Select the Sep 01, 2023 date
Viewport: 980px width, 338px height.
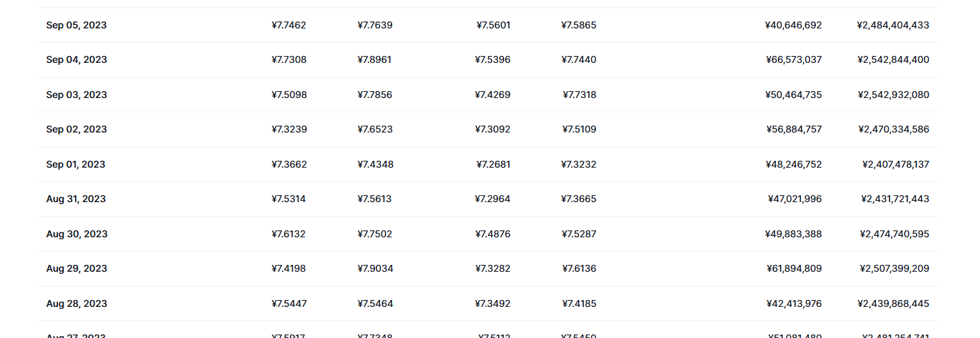tap(76, 164)
